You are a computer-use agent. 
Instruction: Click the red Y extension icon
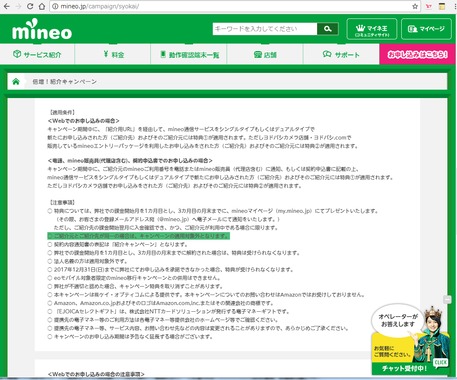coord(429,6)
